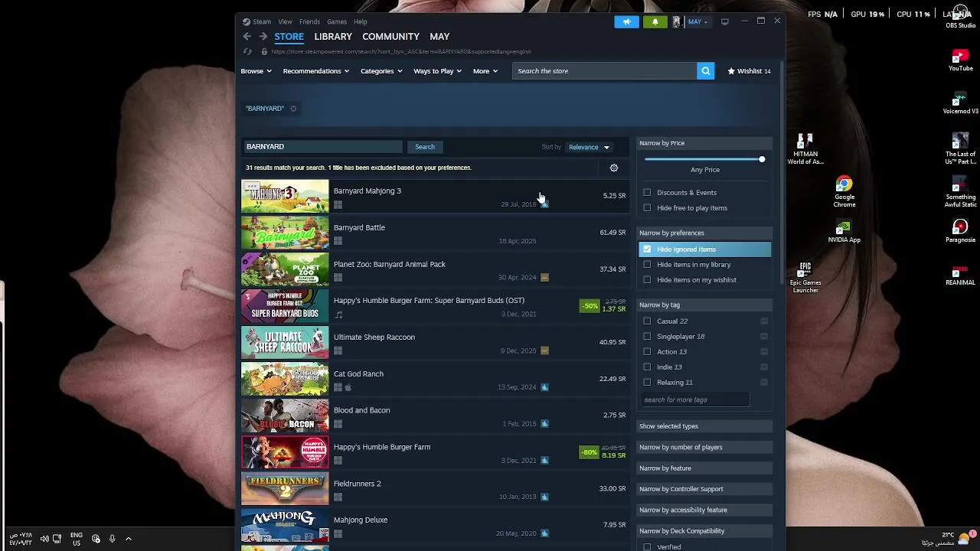Open Steam announcements megaphone icon
Image resolution: width=980 pixels, height=551 pixels.
(x=626, y=21)
